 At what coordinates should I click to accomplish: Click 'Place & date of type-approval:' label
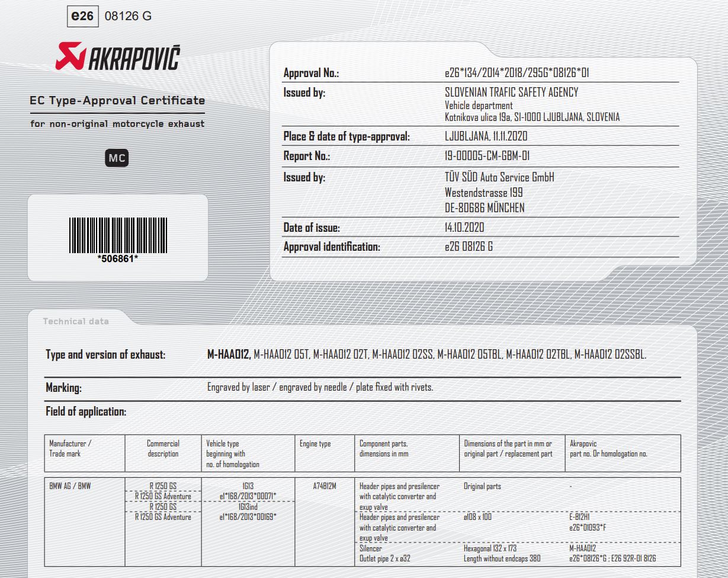pyautogui.click(x=347, y=137)
